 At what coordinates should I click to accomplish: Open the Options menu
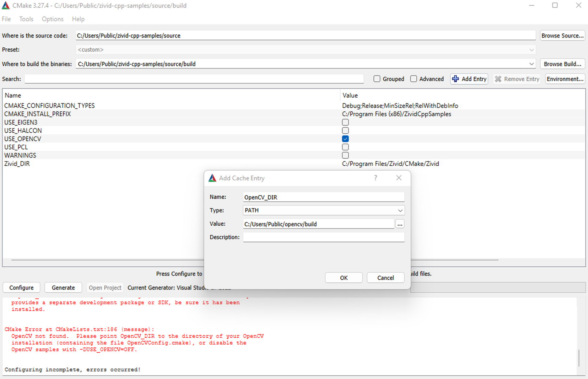(53, 19)
